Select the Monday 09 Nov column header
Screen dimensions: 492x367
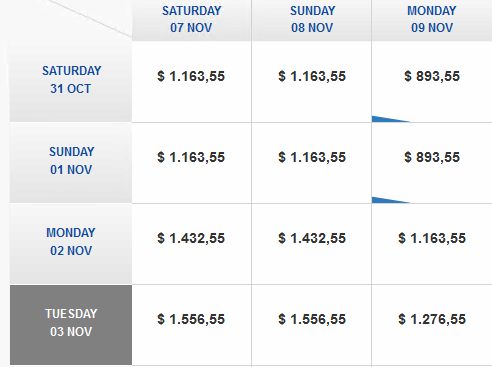tap(432, 20)
